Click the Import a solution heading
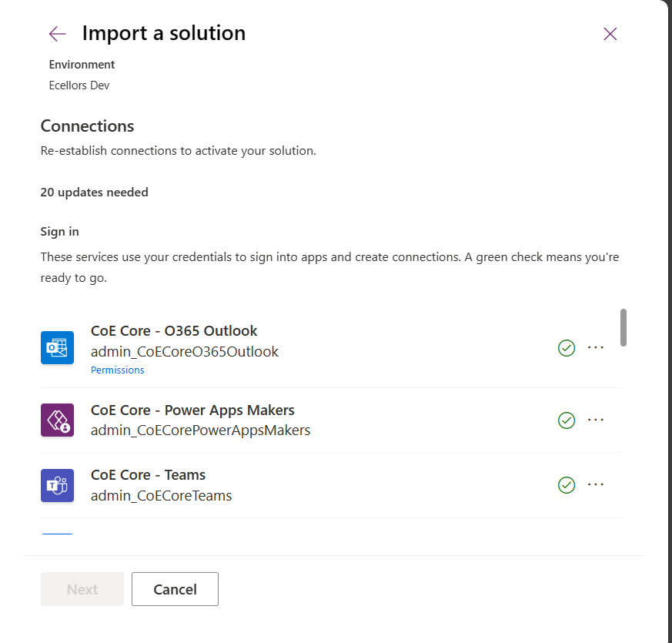 tap(164, 33)
